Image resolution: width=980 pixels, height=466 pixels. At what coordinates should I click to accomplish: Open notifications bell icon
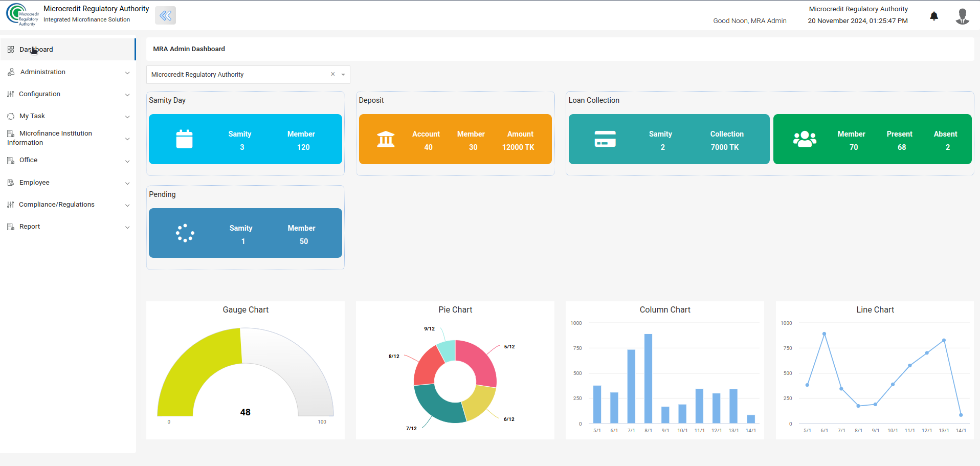934,16
